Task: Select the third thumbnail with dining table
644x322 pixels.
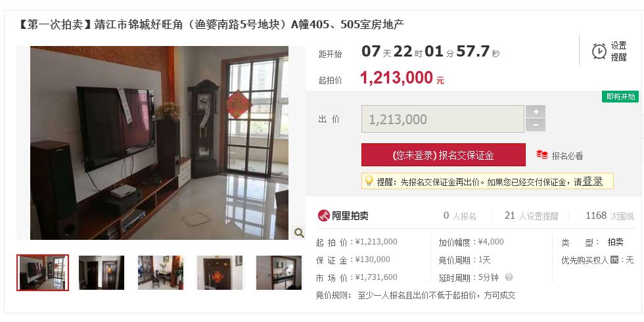Action: [x=160, y=273]
